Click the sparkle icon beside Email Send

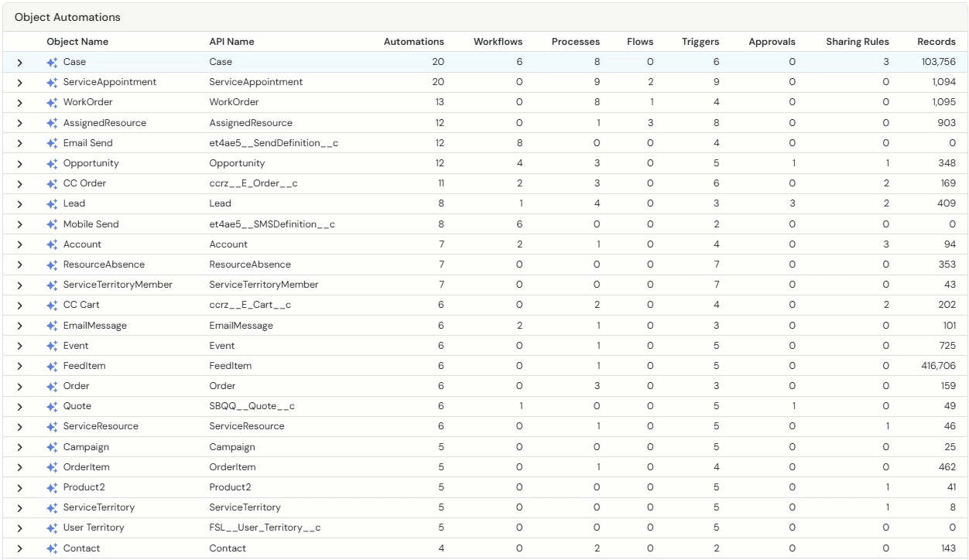click(x=52, y=143)
